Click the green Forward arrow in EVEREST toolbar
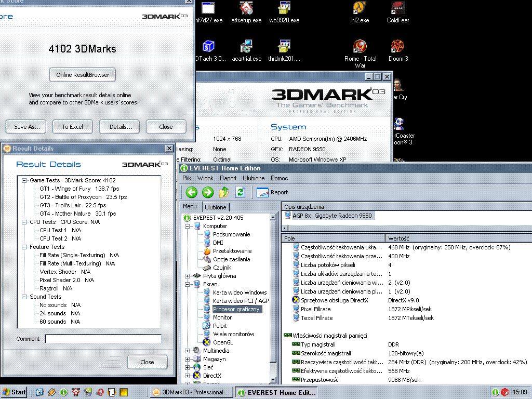The image size is (532, 399). (208, 192)
